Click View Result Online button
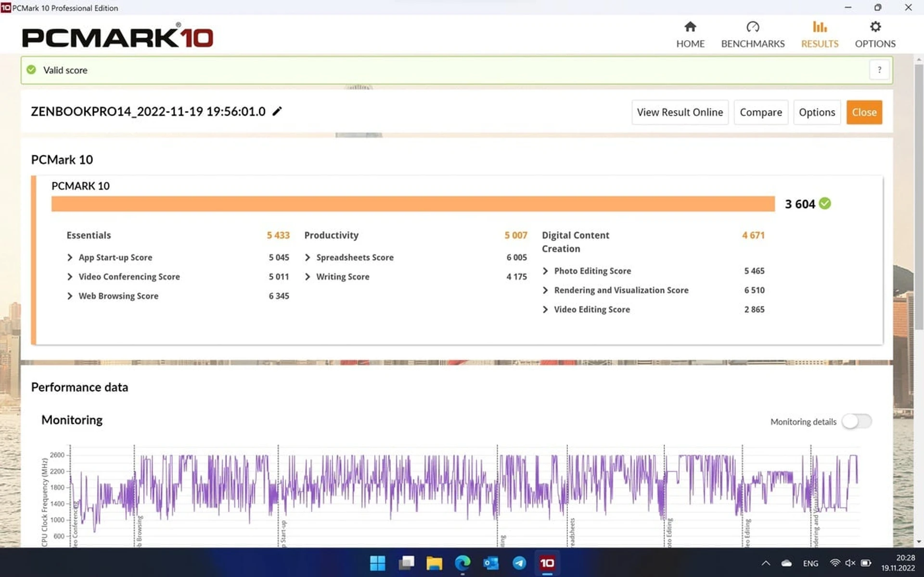 pos(680,112)
